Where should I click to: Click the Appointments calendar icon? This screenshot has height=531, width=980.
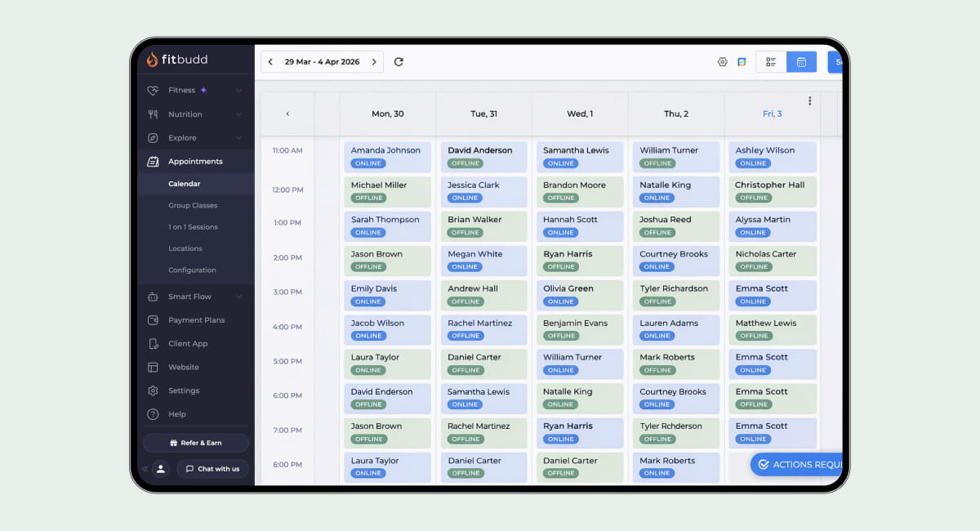point(153,162)
